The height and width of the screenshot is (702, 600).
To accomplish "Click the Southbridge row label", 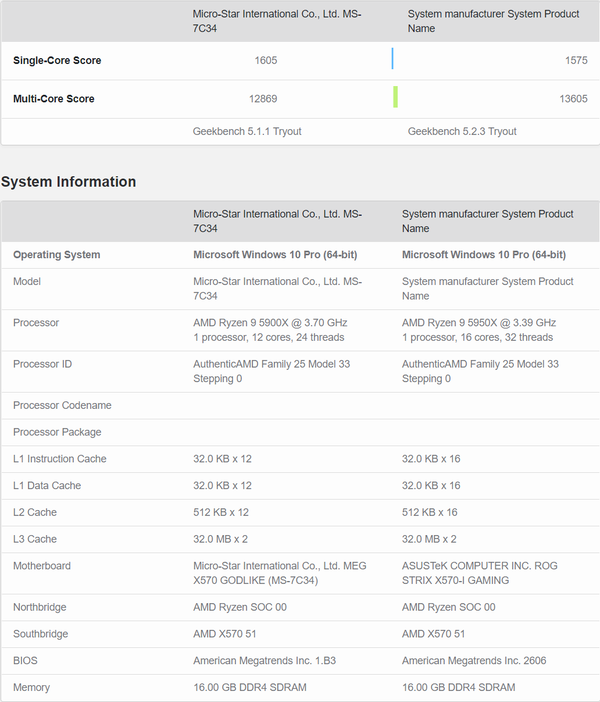I will [x=40, y=634].
